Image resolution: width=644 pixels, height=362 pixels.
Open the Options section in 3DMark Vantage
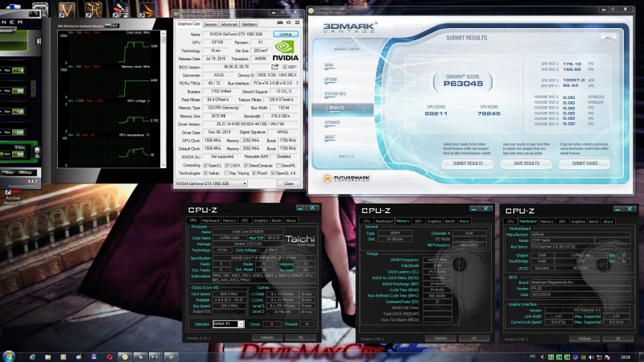(331, 80)
